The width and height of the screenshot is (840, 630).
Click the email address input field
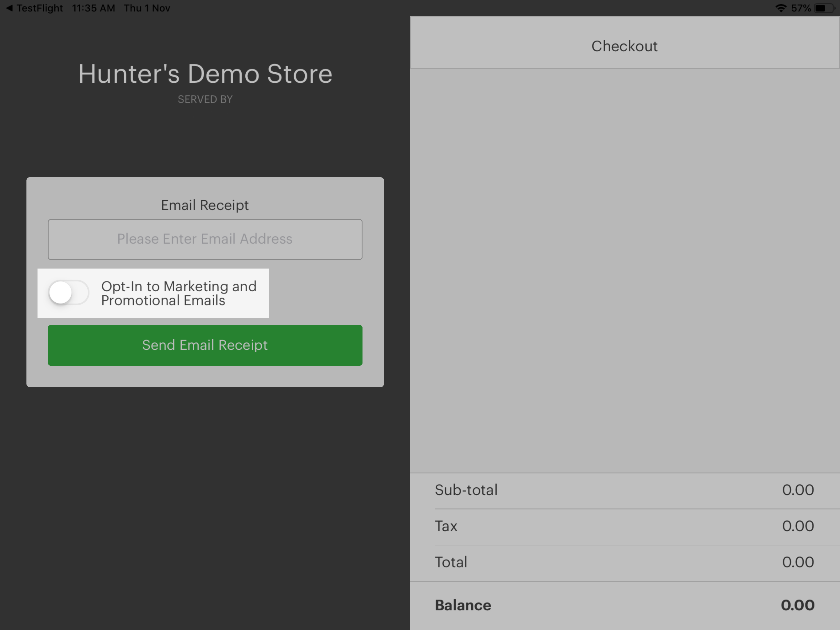[205, 239]
